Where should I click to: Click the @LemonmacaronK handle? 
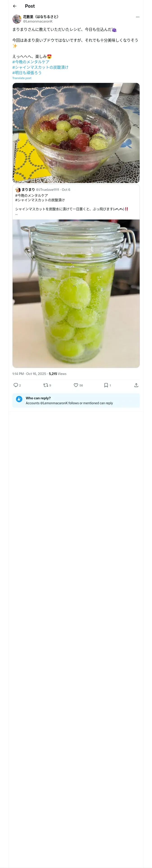click(38, 21)
